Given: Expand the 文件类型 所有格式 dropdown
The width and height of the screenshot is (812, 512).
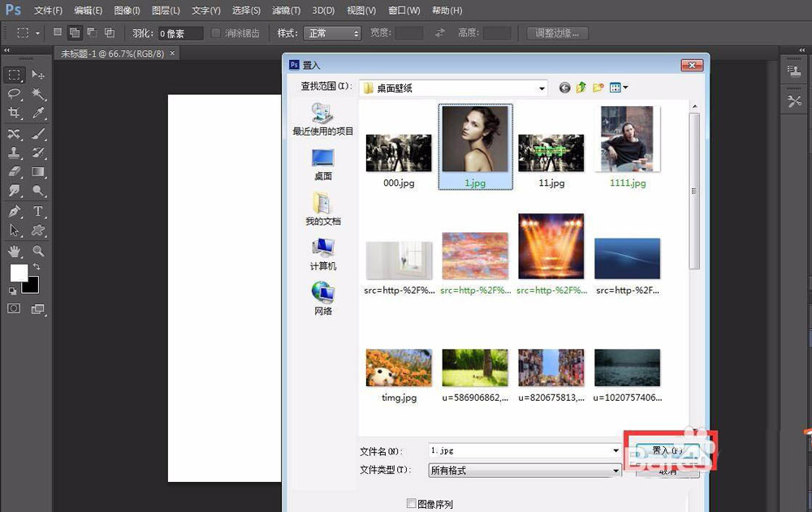Looking at the screenshot, I should coord(525,470).
